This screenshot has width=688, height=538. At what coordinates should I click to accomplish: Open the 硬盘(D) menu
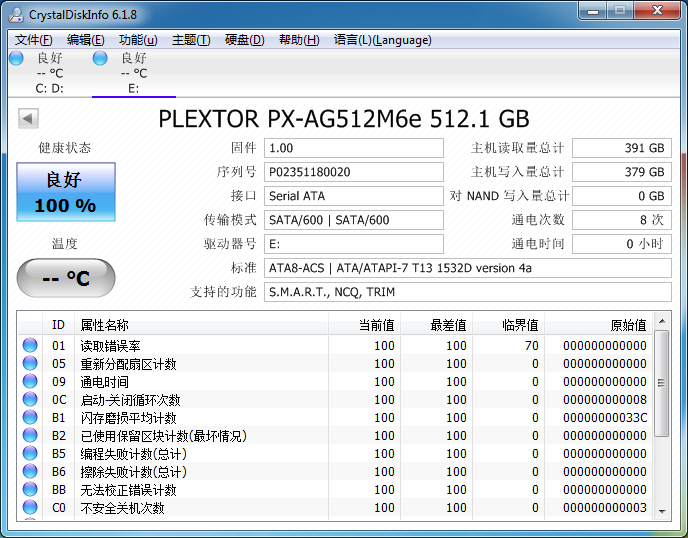point(244,40)
